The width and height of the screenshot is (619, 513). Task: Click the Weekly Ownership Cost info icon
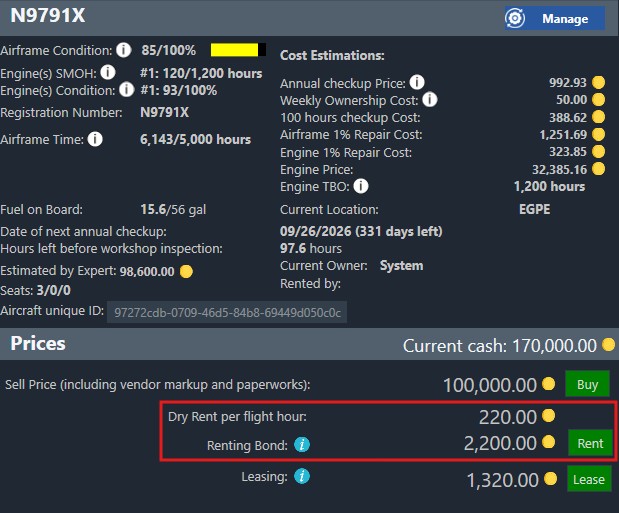(429, 100)
